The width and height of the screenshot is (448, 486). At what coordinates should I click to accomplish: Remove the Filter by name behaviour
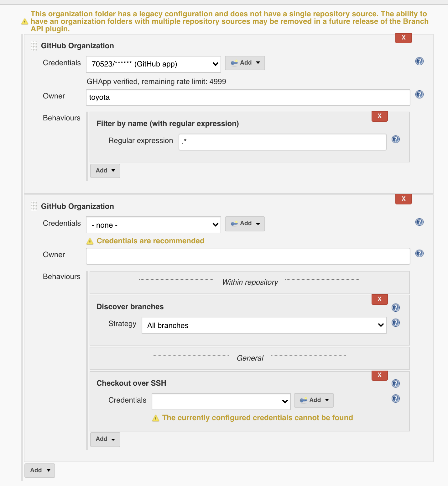pyautogui.click(x=379, y=116)
